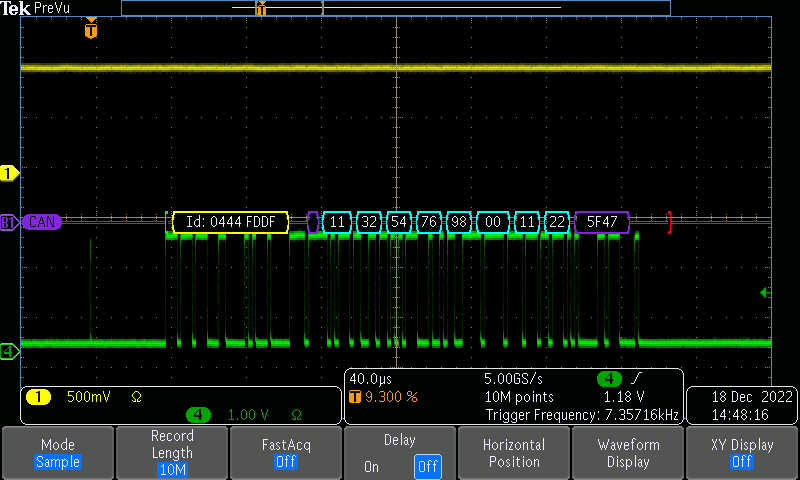
Task: Click the PreVu acquisition status label
Action: pos(52,8)
